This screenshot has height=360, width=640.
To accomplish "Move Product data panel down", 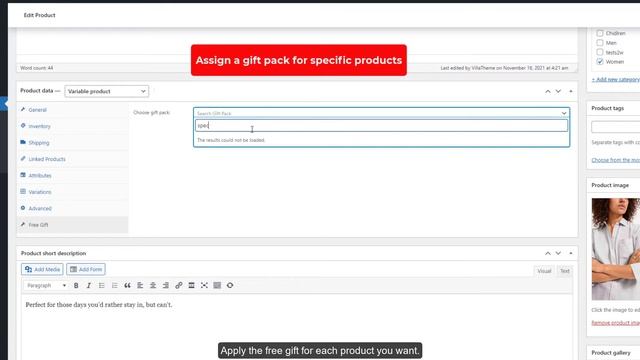I will [x=558, y=91].
